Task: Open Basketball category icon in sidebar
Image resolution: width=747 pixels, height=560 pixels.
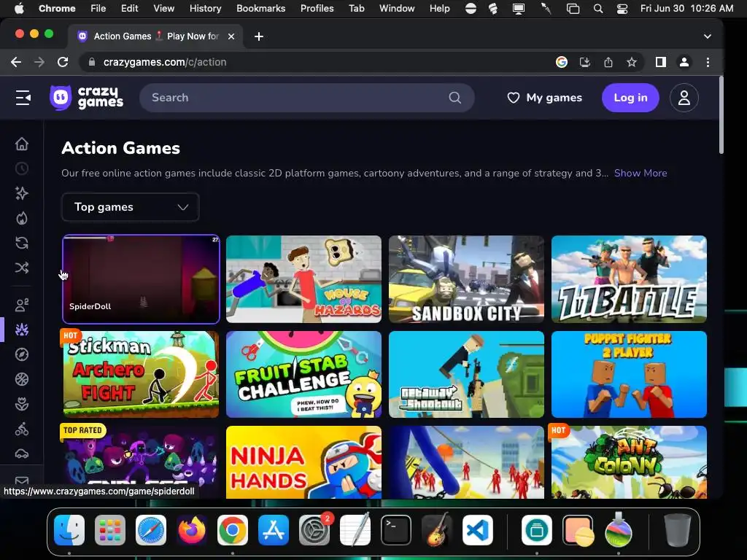Action: click(x=22, y=379)
